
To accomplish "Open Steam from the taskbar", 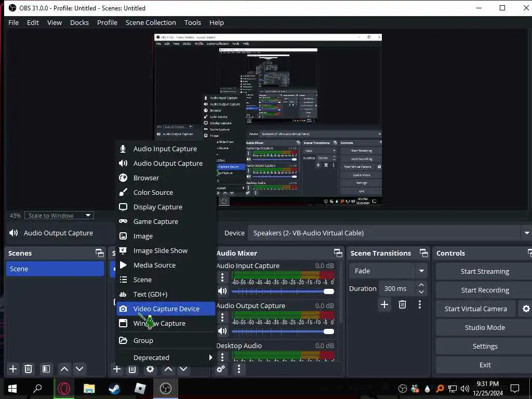I will tap(115, 389).
